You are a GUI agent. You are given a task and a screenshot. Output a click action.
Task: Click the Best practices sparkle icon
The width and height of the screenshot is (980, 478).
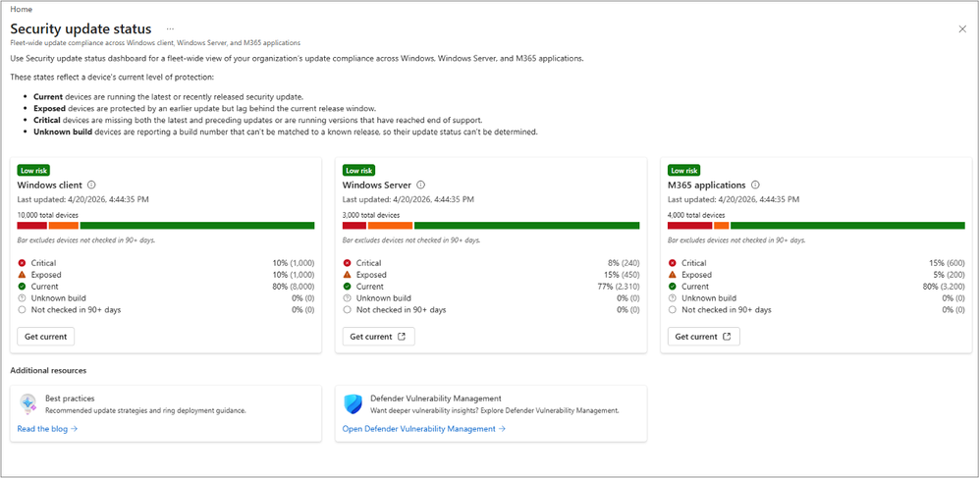tap(28, 404)
